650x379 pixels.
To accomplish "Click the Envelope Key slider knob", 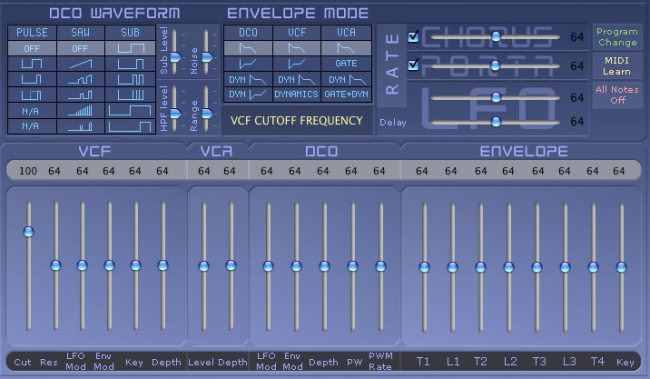I will 621,267.
